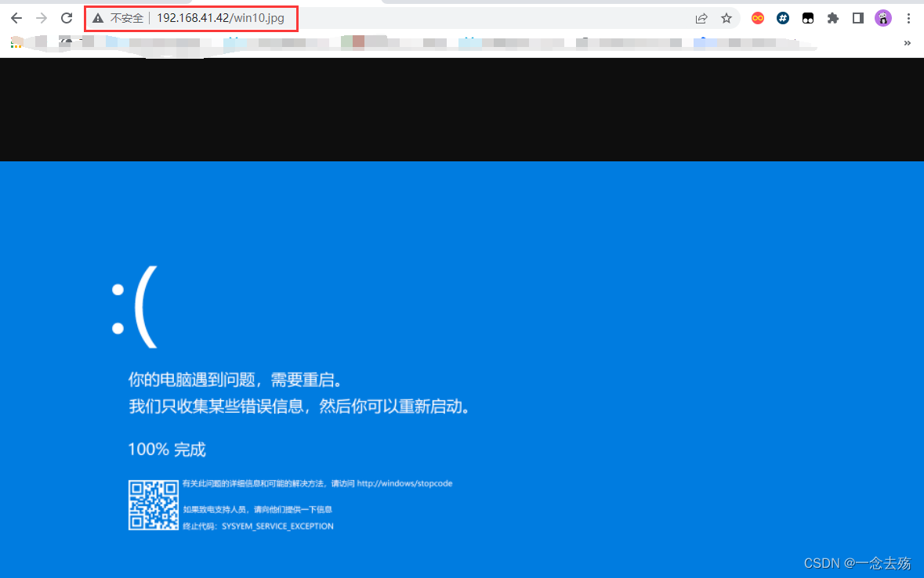The width and height of the screenshot is (924, 578).
Task: Open the puzzle-piece extensions icon
Action: pos(833,17)
